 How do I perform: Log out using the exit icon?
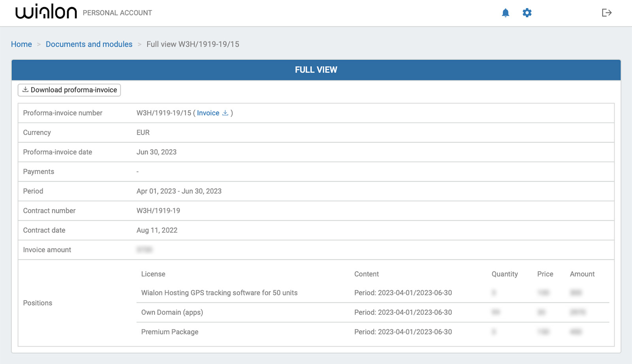(x=606, y=13)
